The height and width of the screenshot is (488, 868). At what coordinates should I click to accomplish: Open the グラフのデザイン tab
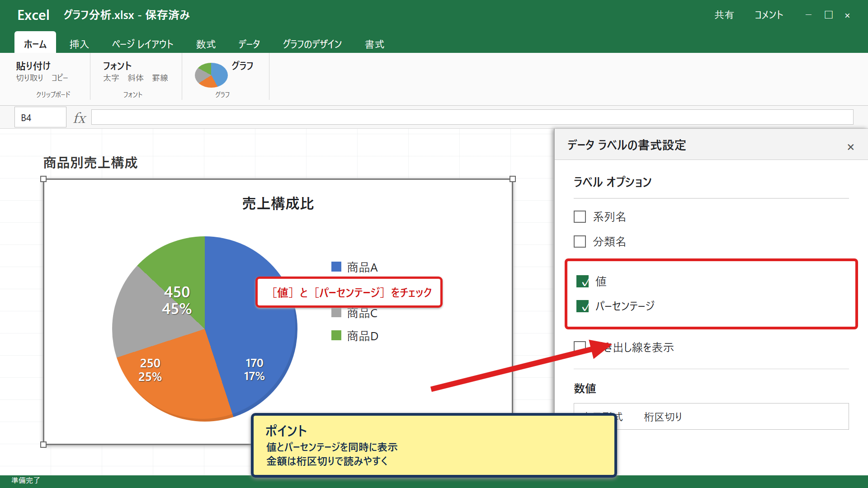point(312,44)
